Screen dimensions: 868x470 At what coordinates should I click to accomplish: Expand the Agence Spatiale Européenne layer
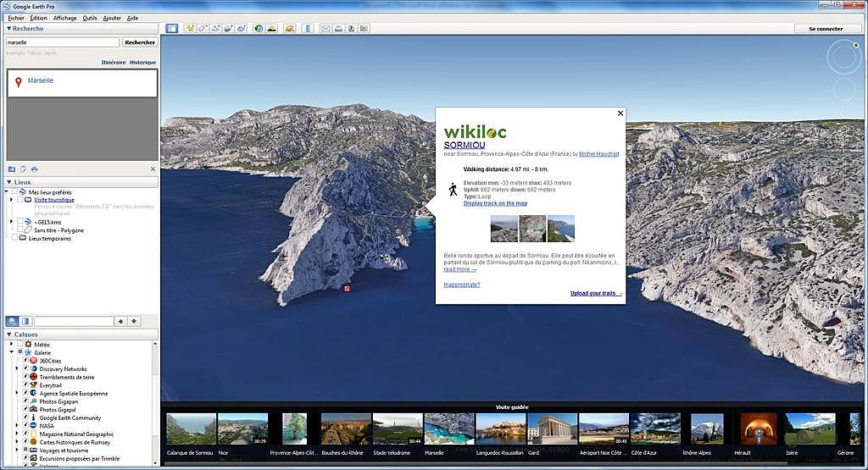click(17, 393)
